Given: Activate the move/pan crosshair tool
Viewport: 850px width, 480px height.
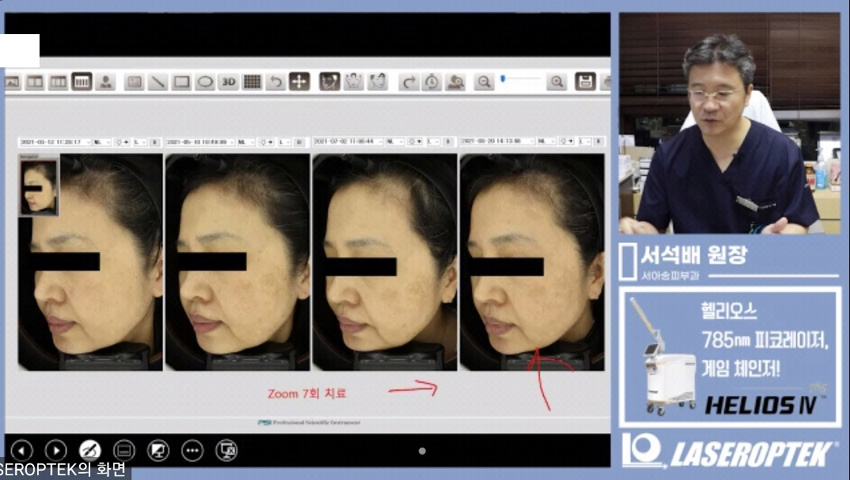Looking at the screenshot, I should click(x=299, y=82).
